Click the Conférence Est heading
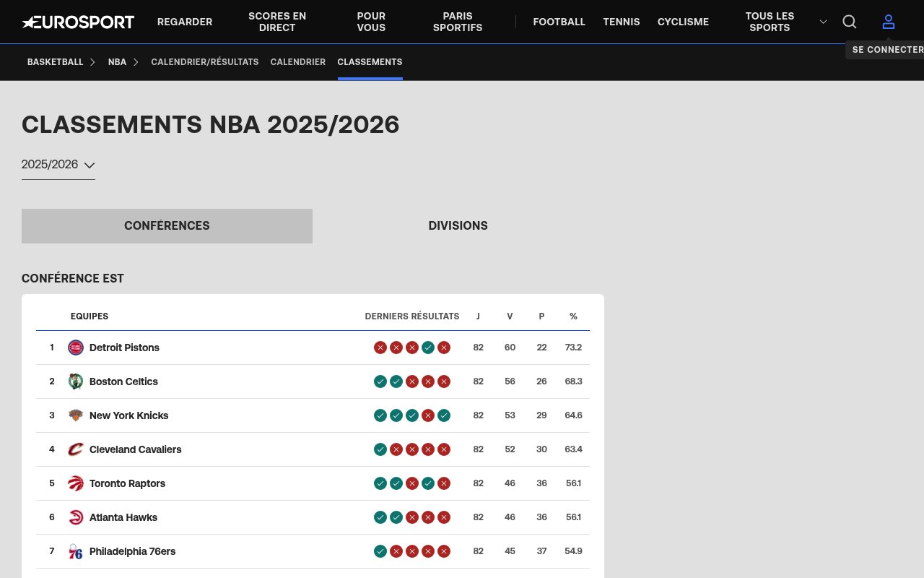Screen dimensions: 924x578 coord(73,279)
